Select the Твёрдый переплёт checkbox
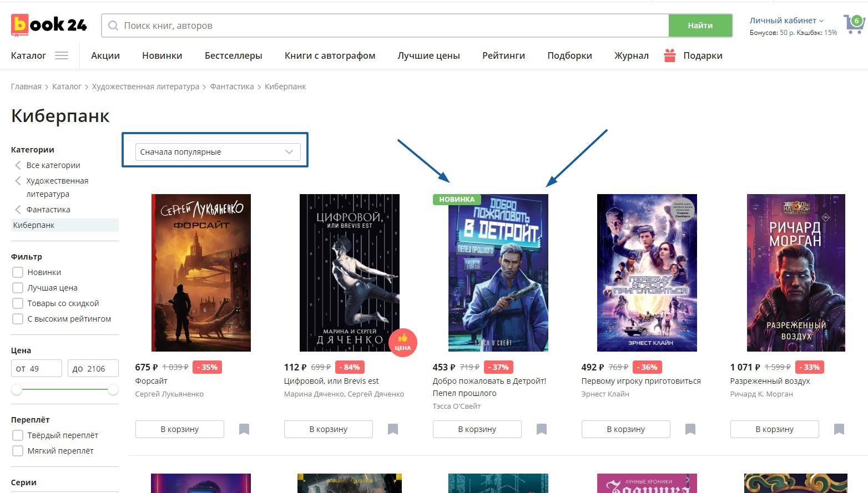 [x=18, y=435]
